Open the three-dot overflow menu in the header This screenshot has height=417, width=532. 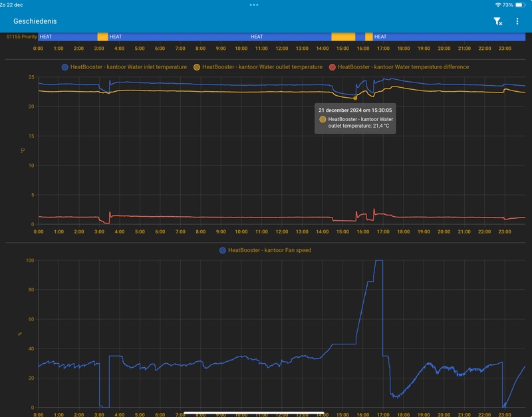point(517,21)
